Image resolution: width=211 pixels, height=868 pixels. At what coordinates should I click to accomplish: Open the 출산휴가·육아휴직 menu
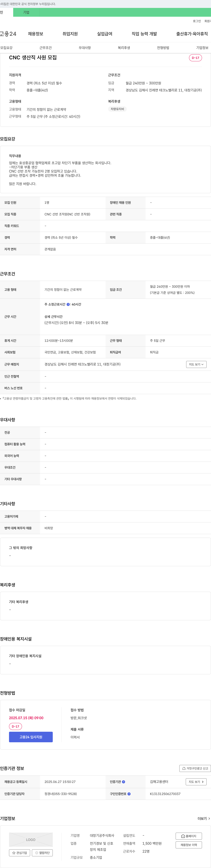coord(192,34)
